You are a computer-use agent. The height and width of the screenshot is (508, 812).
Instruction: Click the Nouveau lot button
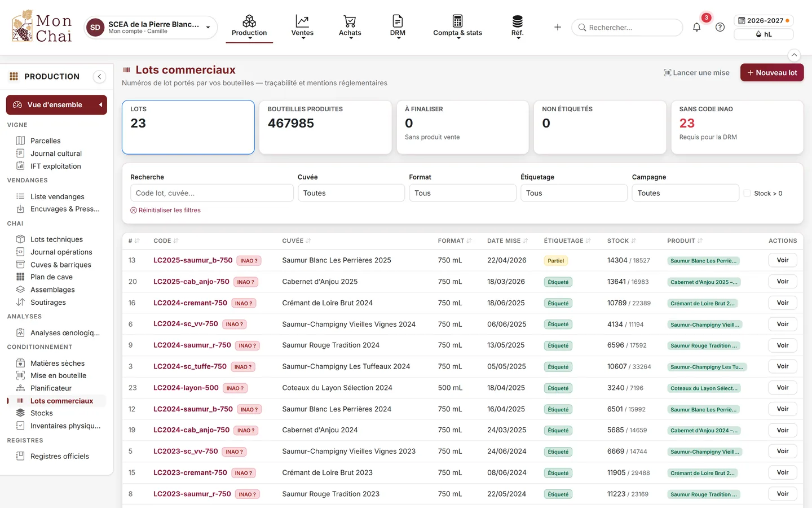coord(771,73)
